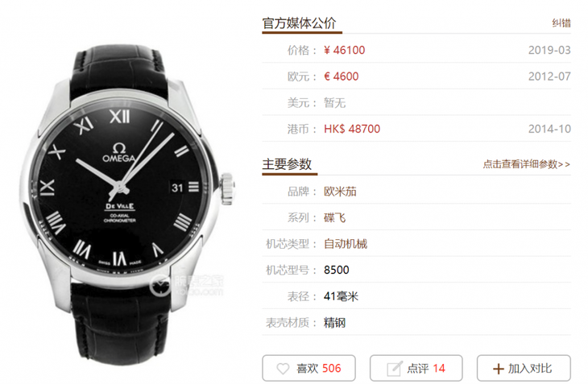This screenshot has height=384, width=588.
Task: Click the heart icon to like
Action: click(x=283, y=369)
